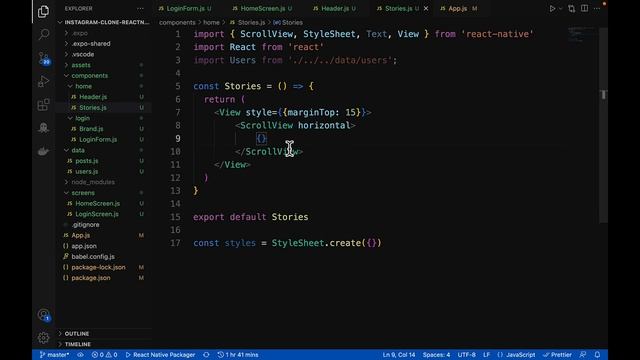Split the editor right
The width and height of the screenshot is (640, 360).
[x=584, y=9]
